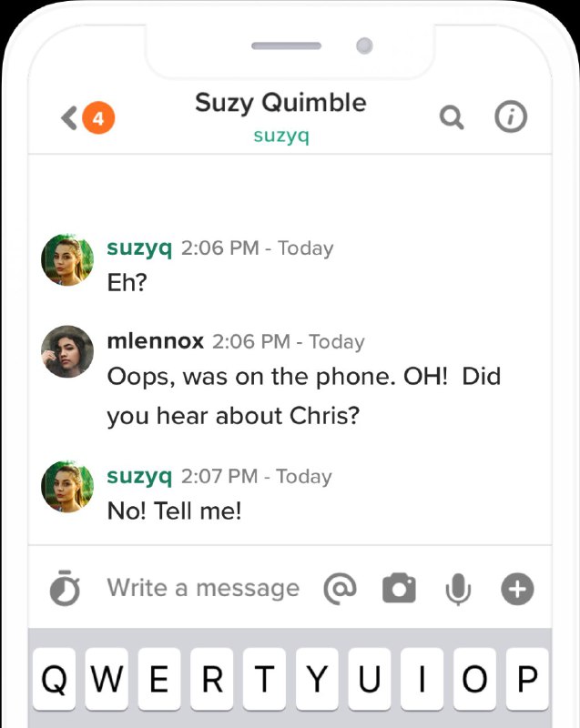
Task: Tap the Suzy Quimble conversation title
Action: [x=280, y=103]
